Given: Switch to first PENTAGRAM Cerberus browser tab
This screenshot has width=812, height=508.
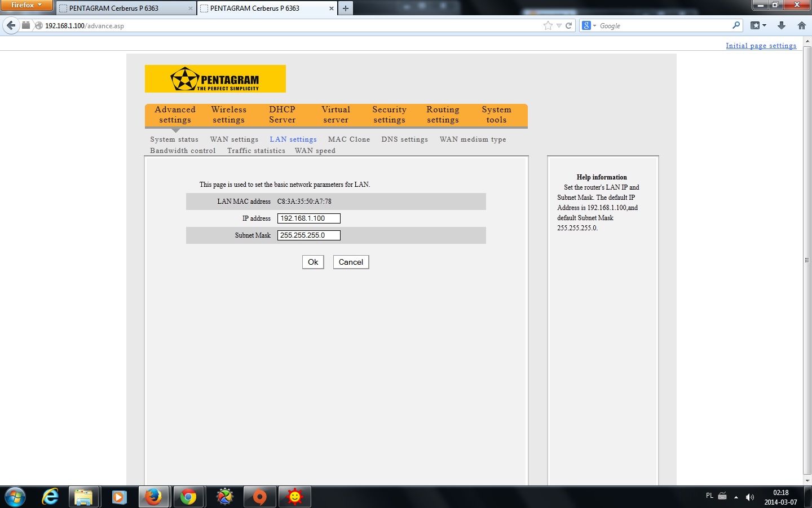Looking at the screenshot, I should coord(126,8).
